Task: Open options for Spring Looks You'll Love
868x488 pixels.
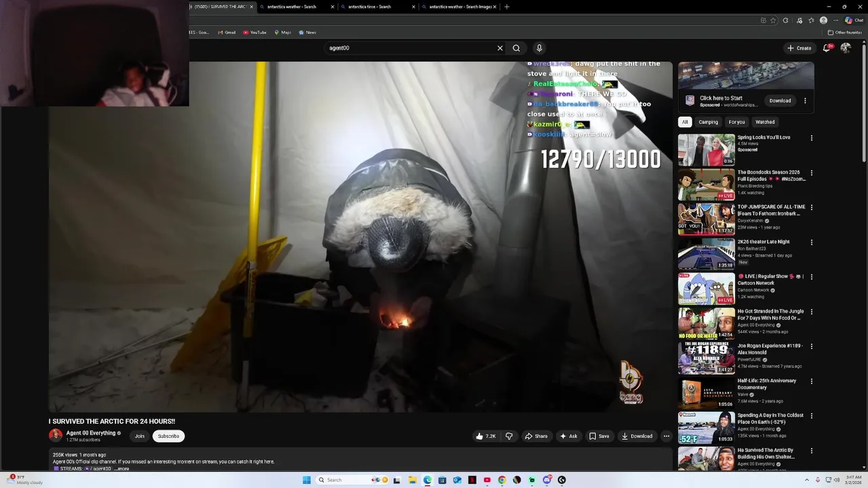Action: pos(811,138)
